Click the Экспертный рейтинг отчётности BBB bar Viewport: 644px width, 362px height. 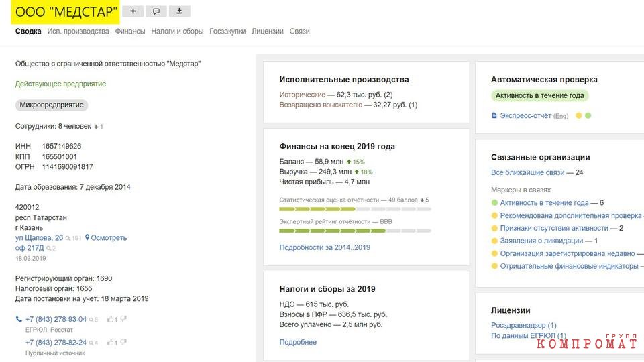pos(355,231)
